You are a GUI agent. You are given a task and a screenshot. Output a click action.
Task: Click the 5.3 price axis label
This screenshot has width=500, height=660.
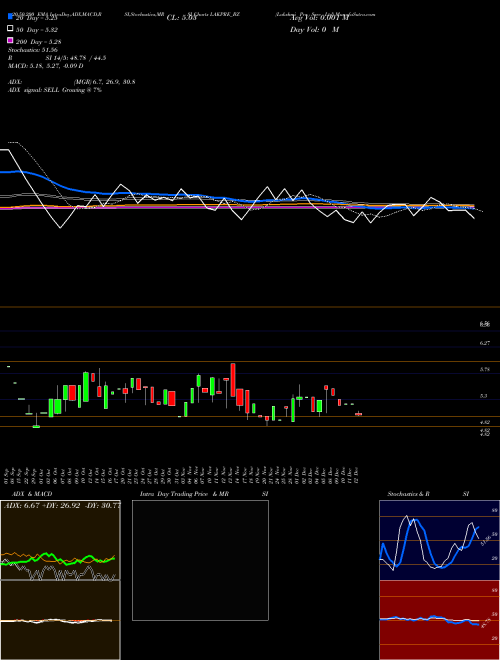pos(483,396)
